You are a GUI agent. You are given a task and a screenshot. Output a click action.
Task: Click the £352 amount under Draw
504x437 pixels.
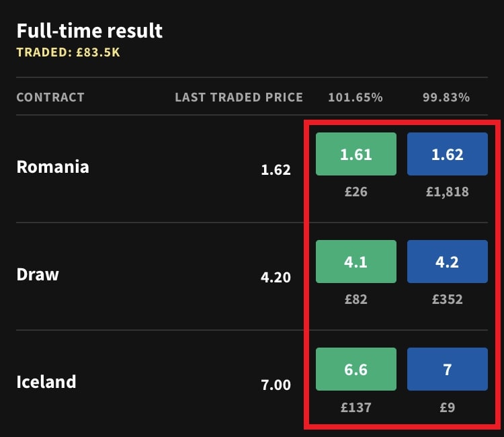pos(447,299)
